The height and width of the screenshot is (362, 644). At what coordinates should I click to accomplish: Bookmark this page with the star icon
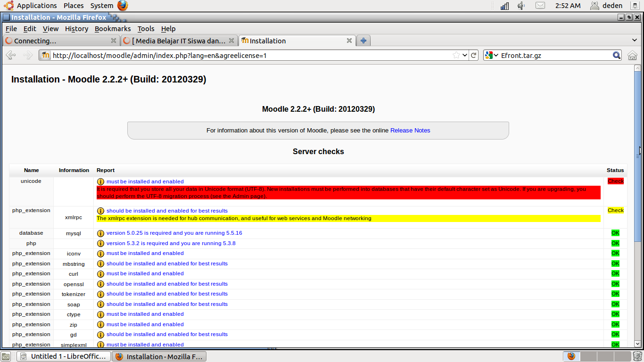(456, 55)
